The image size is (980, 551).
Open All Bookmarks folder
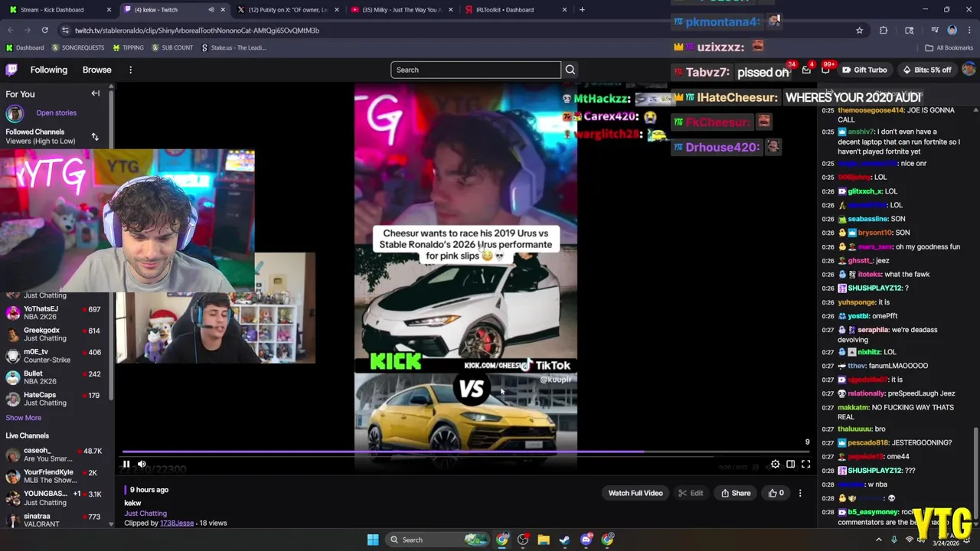click(x=949, y=47)
